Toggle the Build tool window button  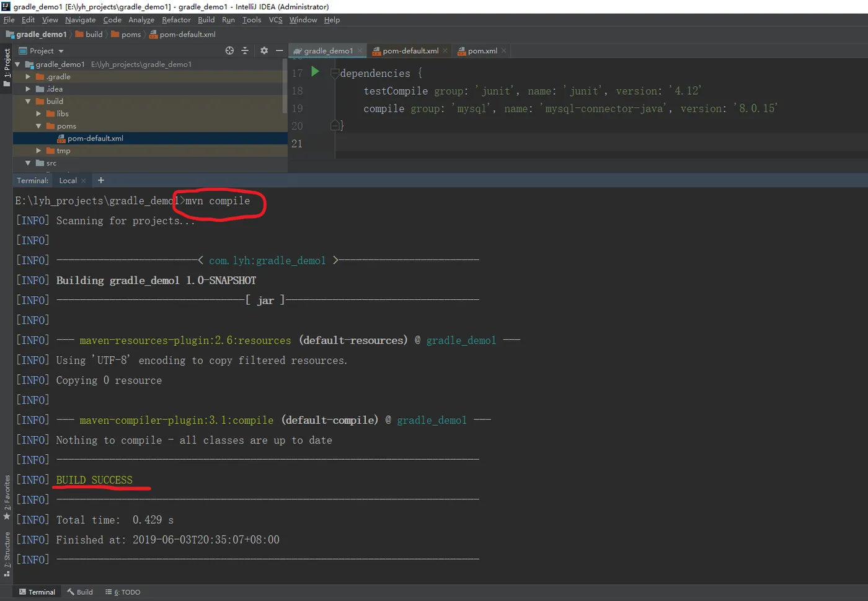pyautogui.click(x=80, y=592)
